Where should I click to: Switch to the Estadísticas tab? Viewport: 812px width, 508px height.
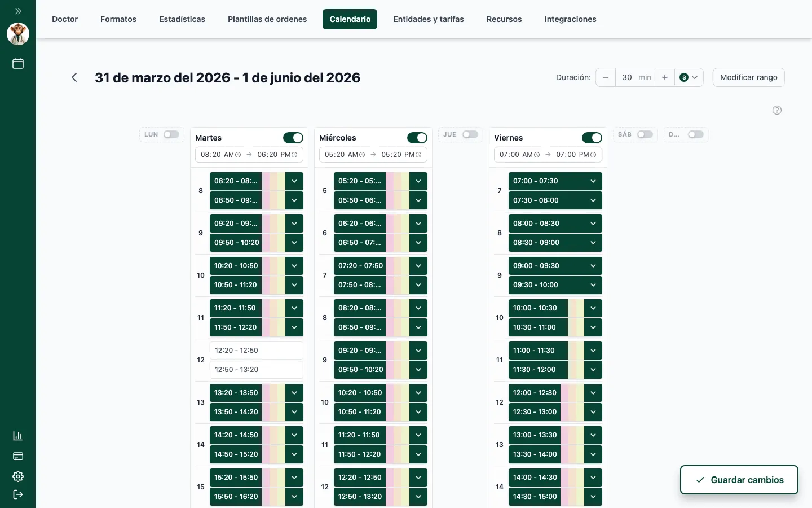(182, 19)
